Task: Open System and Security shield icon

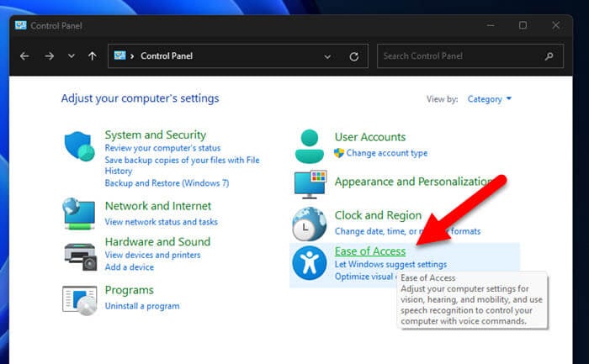Action: click(80, 145)
